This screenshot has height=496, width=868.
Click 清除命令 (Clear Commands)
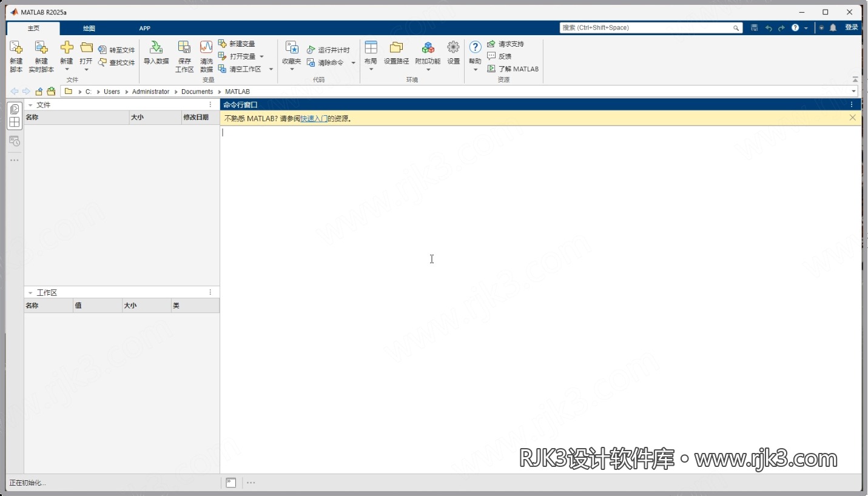point(325,62)
